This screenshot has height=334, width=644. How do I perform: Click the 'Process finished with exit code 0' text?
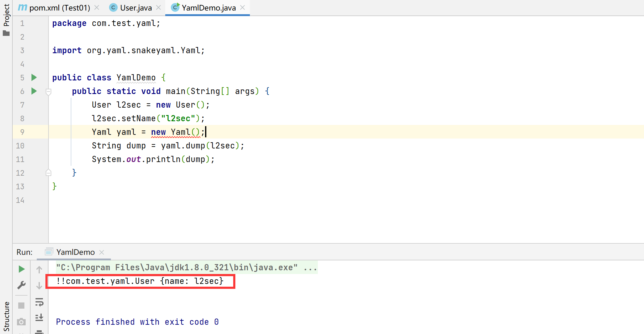tap(137, 322)
